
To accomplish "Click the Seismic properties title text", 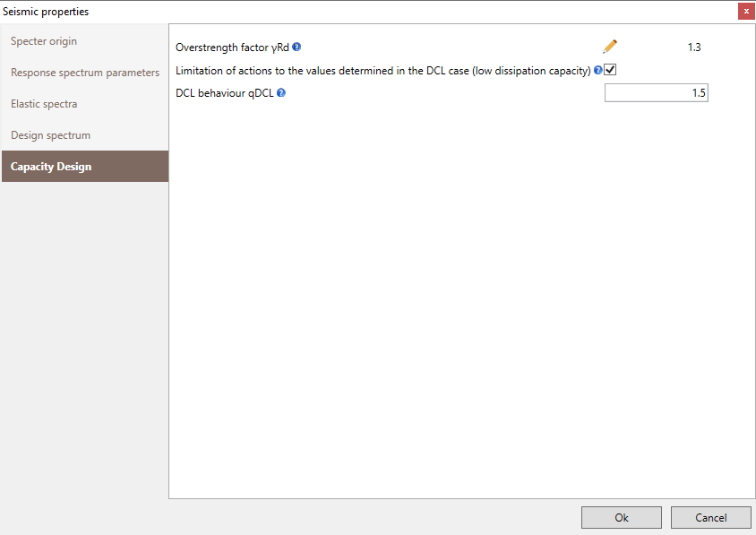I will (x=46, y=12).
